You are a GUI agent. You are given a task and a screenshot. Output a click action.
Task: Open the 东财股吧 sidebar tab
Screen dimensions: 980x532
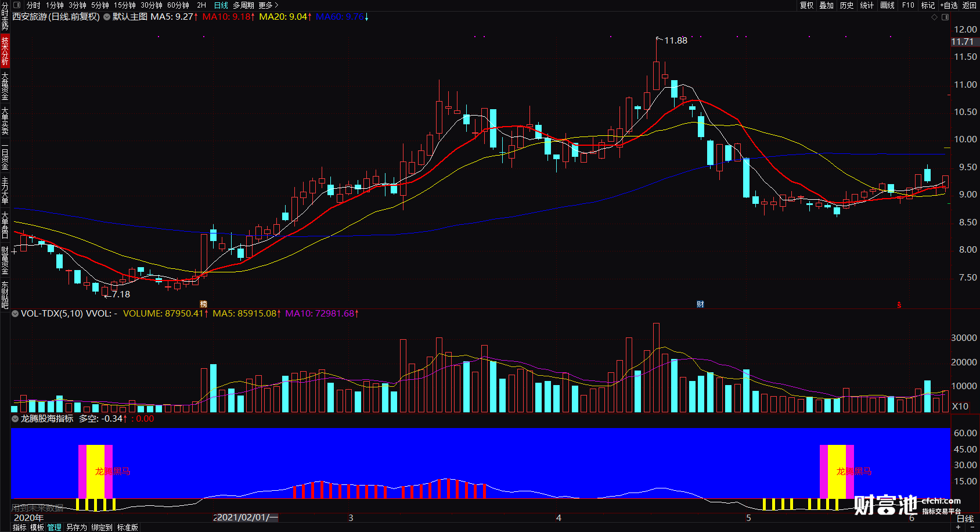coord(5,294)
